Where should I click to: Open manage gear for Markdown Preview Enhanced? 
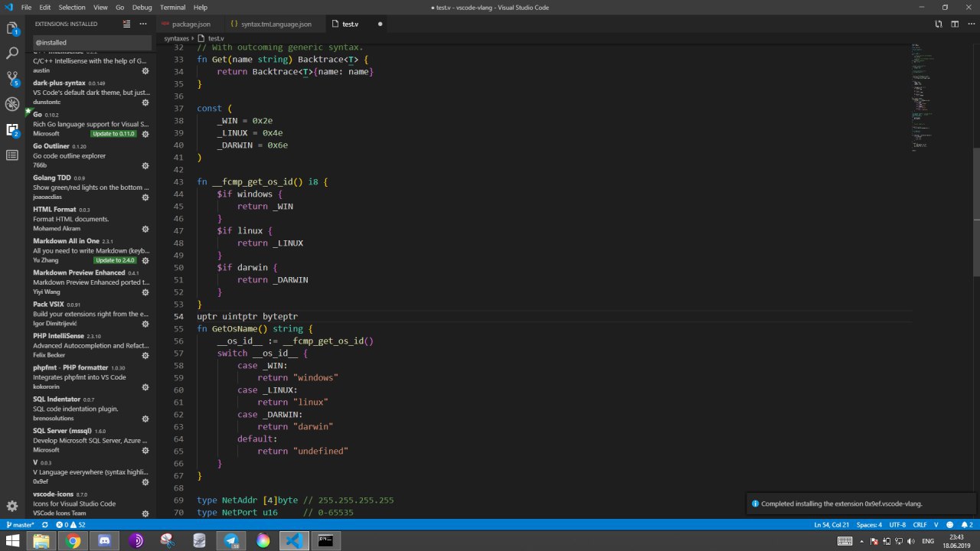(x=145, y=292)
